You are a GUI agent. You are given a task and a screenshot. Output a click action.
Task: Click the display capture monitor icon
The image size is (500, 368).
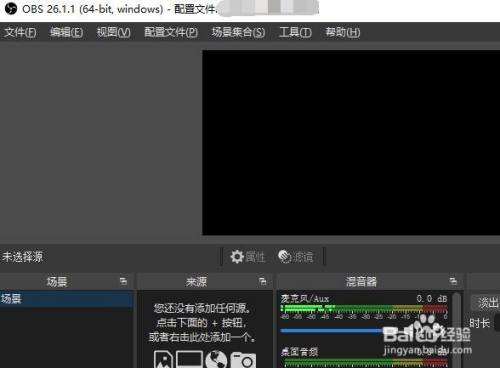(x=189, y=359)
